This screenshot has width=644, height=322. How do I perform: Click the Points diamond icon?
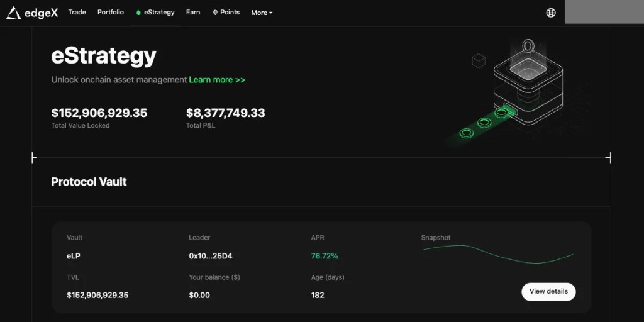pos(215,13)
